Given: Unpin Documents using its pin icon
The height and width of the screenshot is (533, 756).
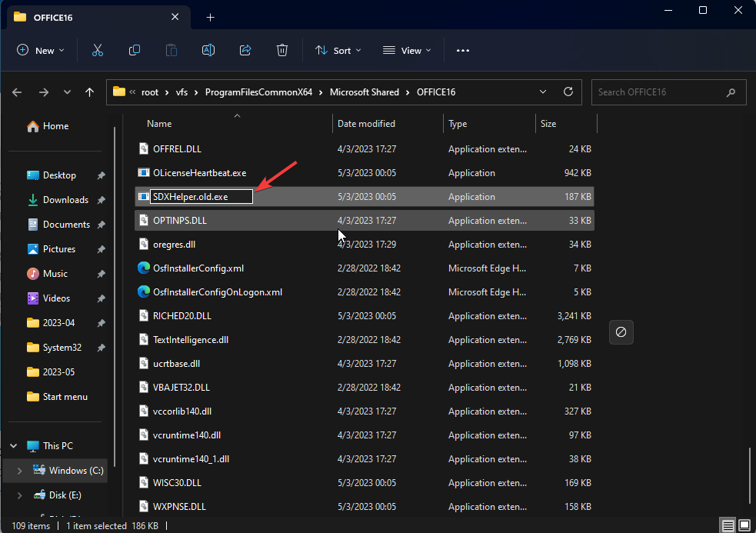Looking at the screenshot, I should [x=102, y=225].
